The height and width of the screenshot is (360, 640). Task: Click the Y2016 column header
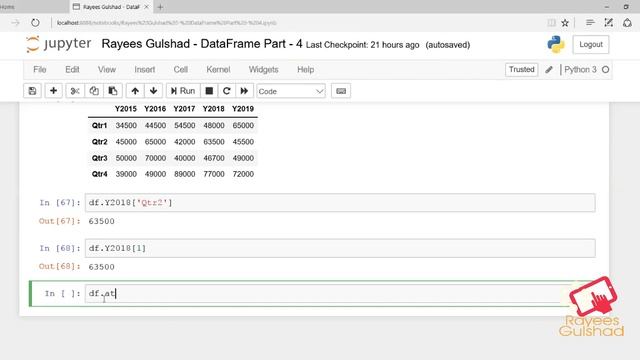point(155,109)
